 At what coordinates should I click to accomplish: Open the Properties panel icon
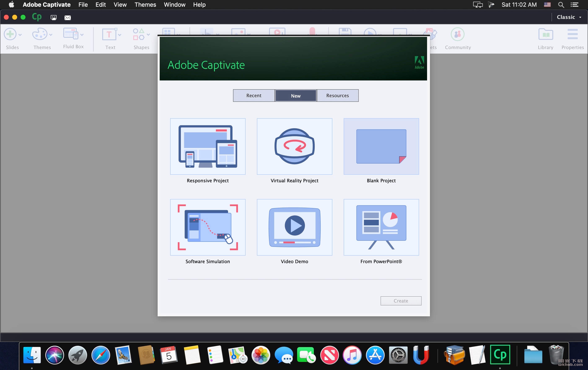[x=572, y=34]
